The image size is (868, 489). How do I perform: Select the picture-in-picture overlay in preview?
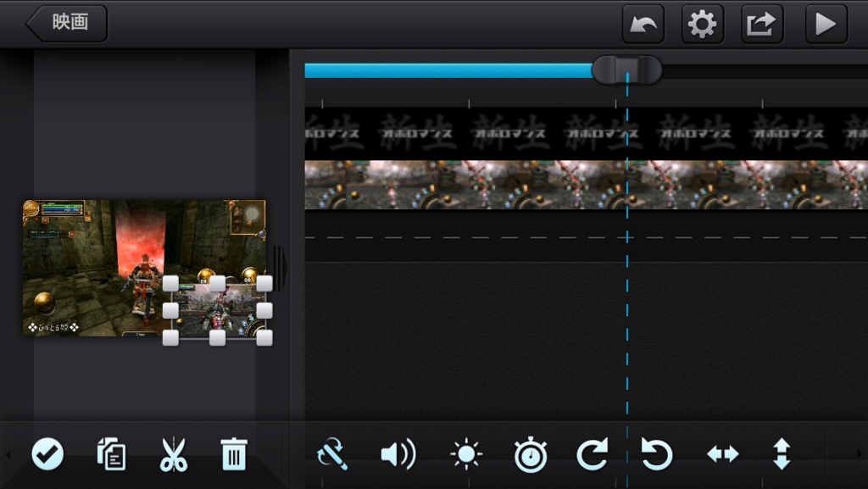pos(218,311)
